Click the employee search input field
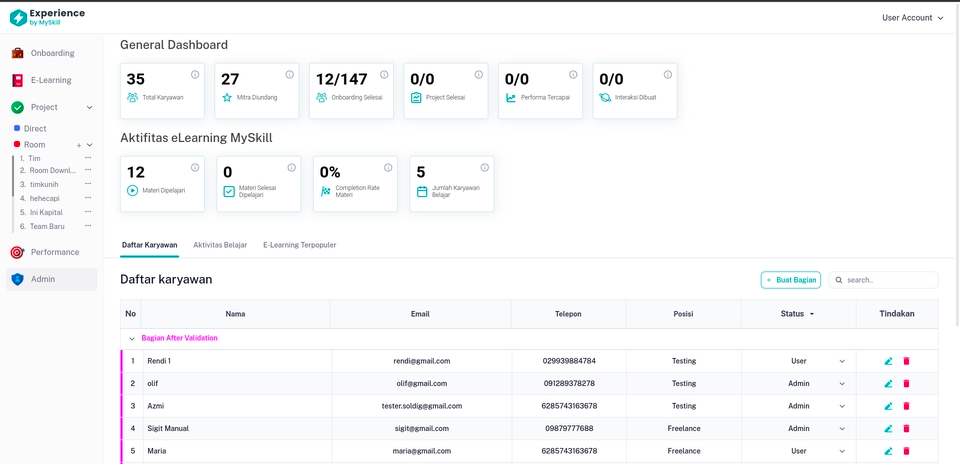The image size is (960, 464). coord(889,280)
